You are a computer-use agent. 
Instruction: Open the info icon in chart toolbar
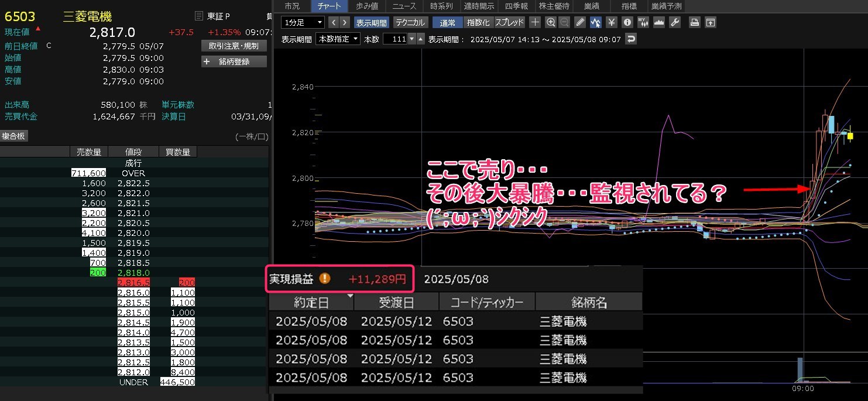click(627, 22)
